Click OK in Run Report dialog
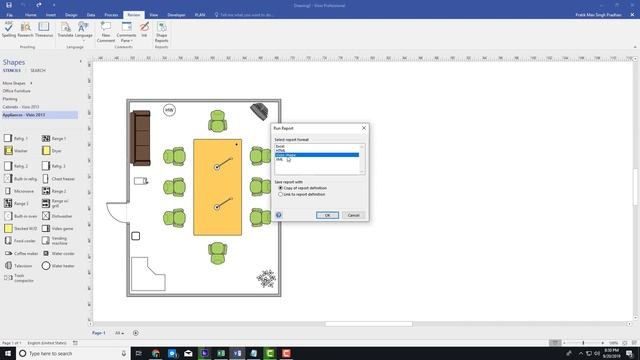This screenshot has width=640, height=360. click(327, 215)
